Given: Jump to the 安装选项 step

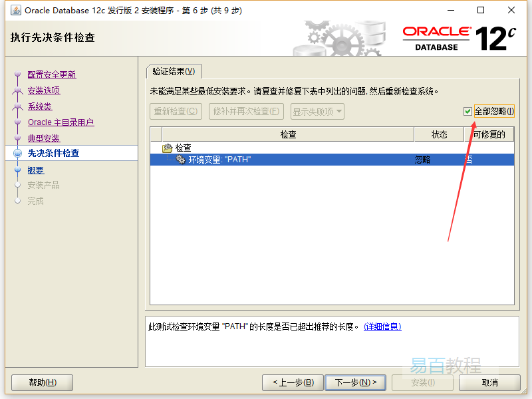Looking at the screenshot, I should click(44, 90).
